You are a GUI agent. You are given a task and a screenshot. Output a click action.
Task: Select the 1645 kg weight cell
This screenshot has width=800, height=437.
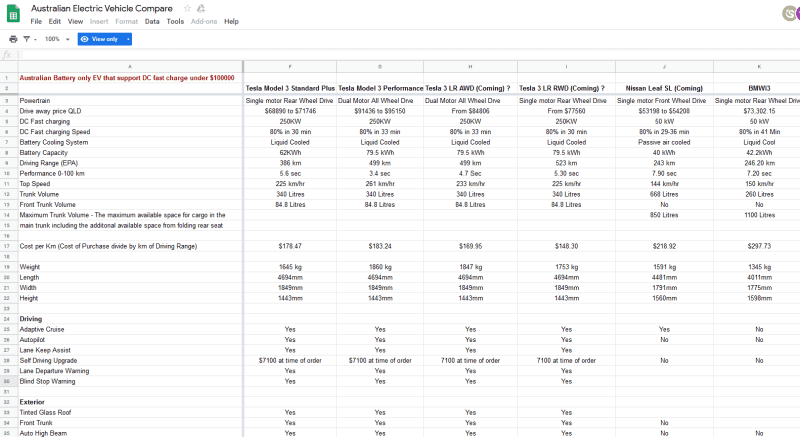290,267
